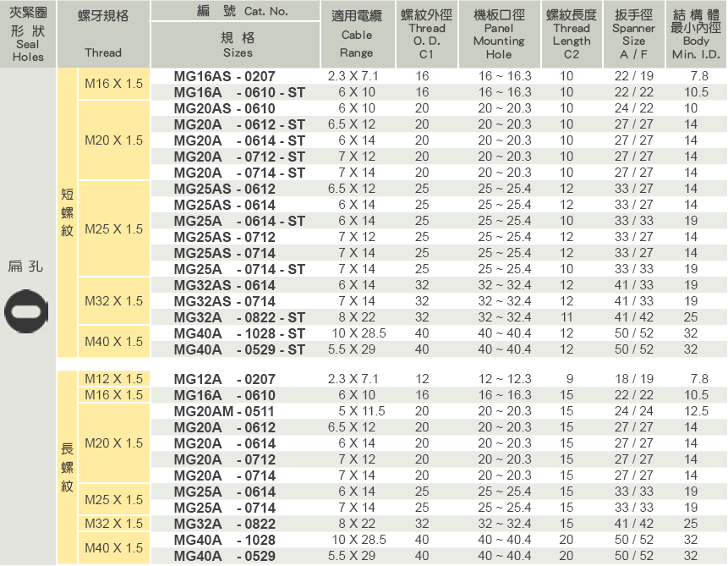The height and width of the screenshot is (566, 728).
Task: Select catalog number MG20AS - 0610
Action: tap(225, 108)
